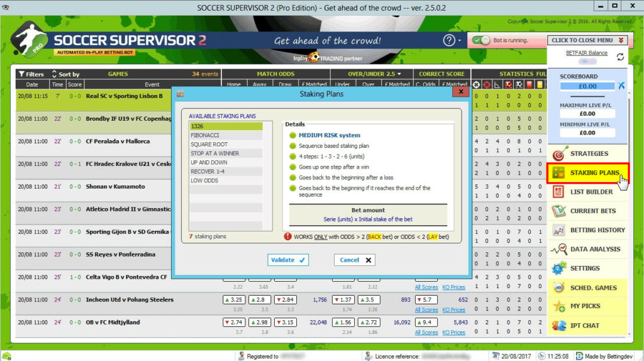Reset the scoreboard with blue X icon
644x361 pixels.
621,86
